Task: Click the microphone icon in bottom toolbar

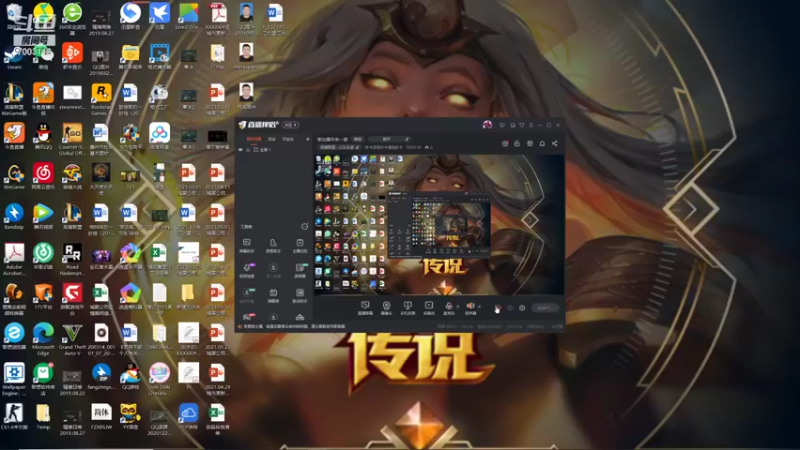Action: [448, 308]
